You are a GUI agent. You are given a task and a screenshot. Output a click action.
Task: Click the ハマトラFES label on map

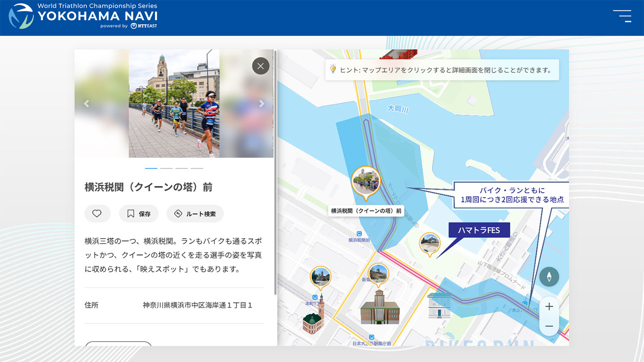[x=479, y=230]
